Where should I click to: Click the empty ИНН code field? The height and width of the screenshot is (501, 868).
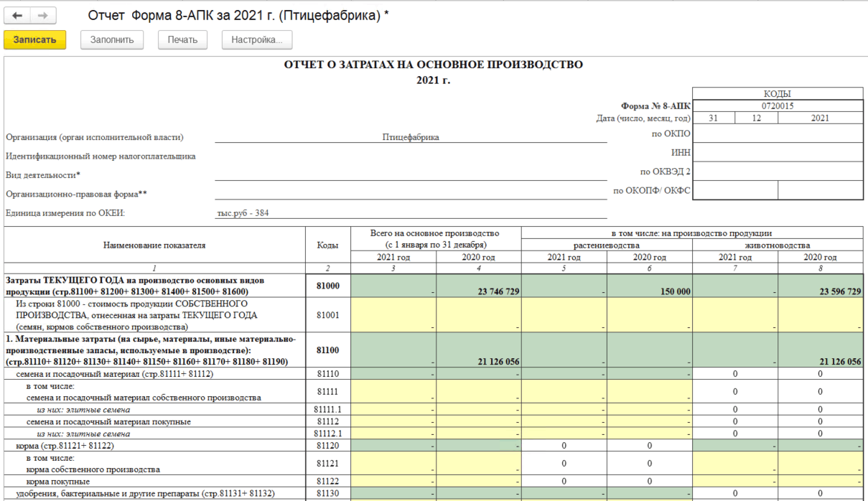(x=778, y=152)
